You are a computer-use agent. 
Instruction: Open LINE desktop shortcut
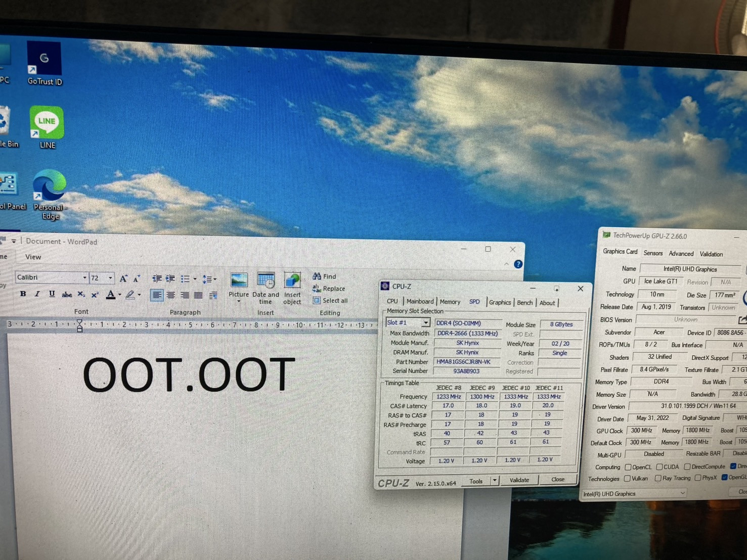click(47, 128)
